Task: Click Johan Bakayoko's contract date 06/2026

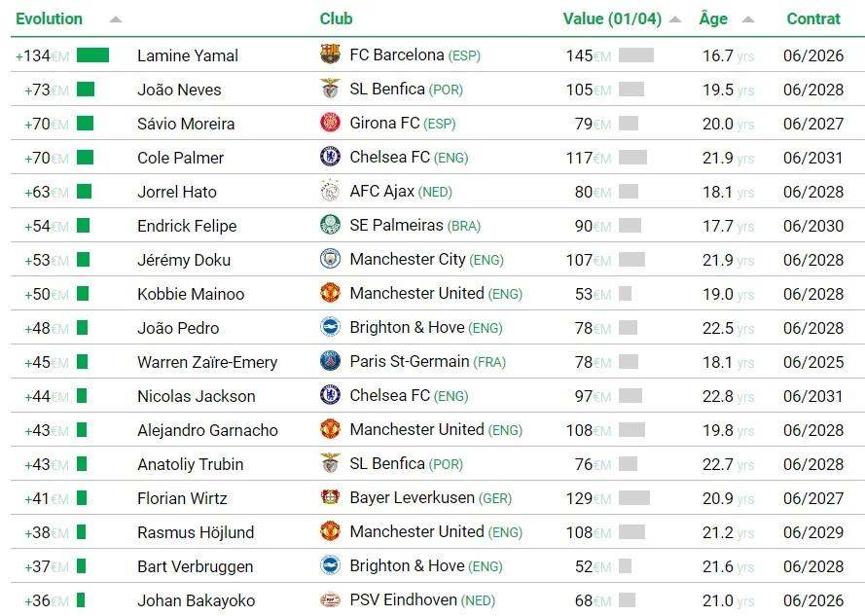Action: [813, 600]
